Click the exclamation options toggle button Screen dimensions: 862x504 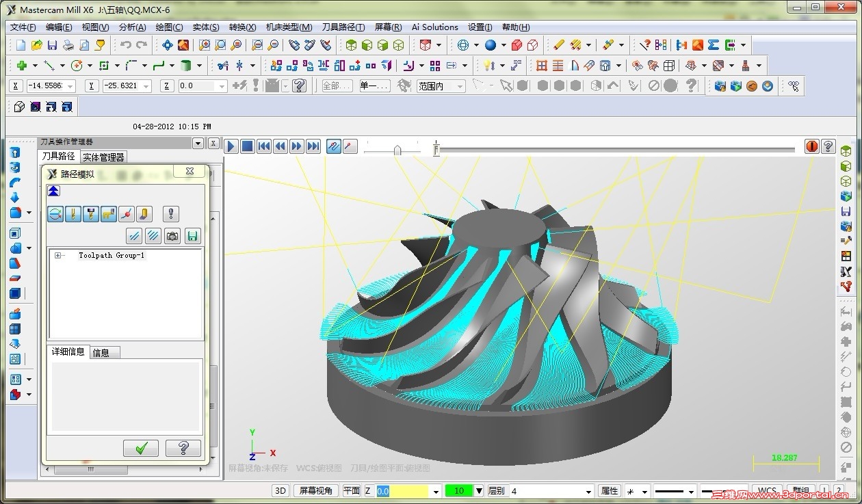(171, 214)
